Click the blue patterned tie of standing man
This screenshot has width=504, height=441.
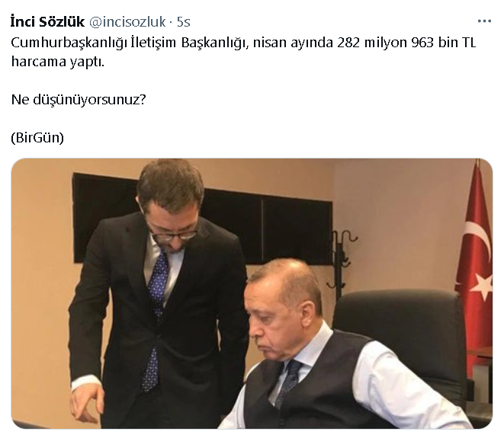coord(156,318)
